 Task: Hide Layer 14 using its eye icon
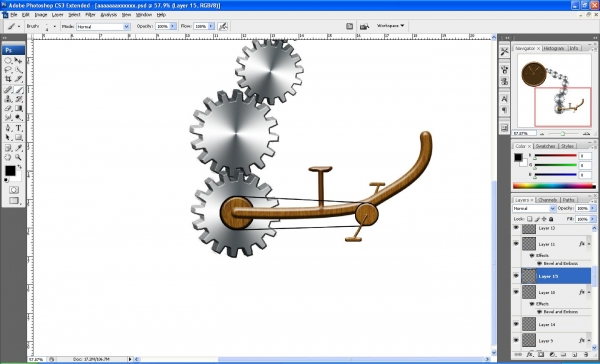coord(516,324)
